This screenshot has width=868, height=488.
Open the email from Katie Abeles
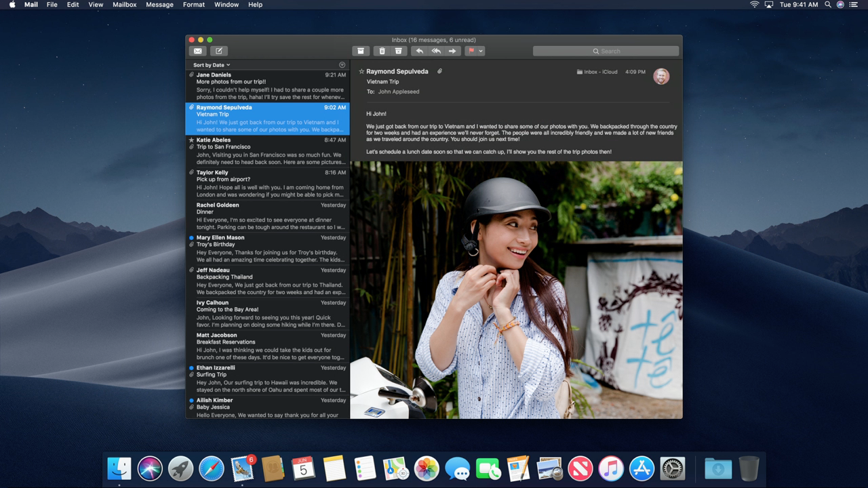click(268, 151)
